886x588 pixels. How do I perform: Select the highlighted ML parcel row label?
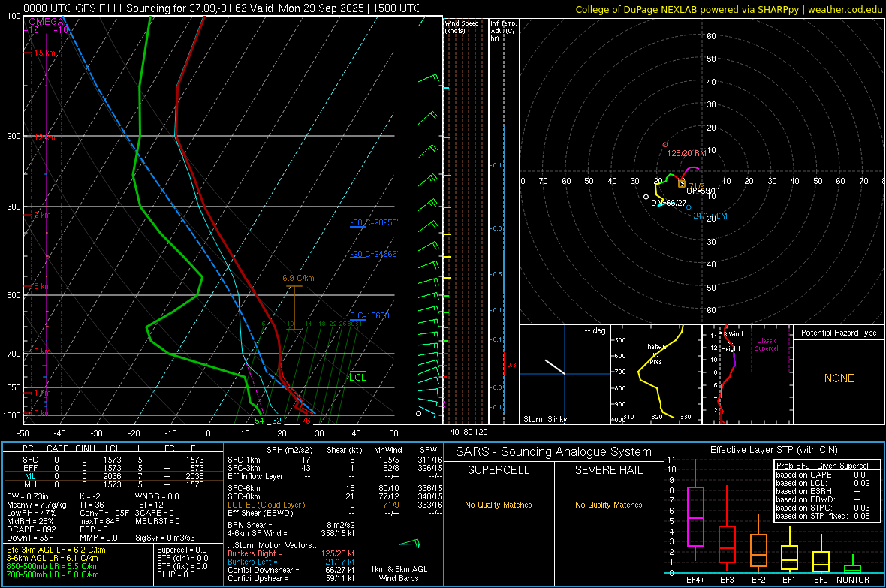tap(30, 476)
